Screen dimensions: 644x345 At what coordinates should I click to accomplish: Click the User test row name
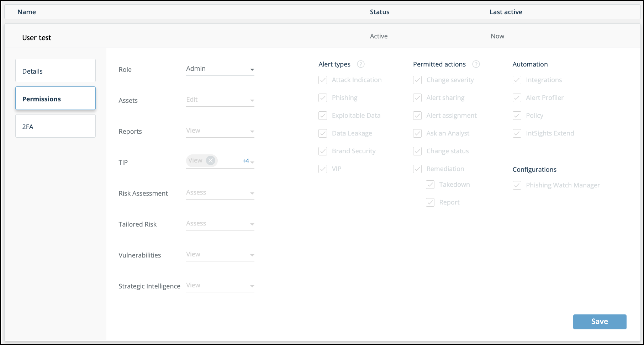37,38
